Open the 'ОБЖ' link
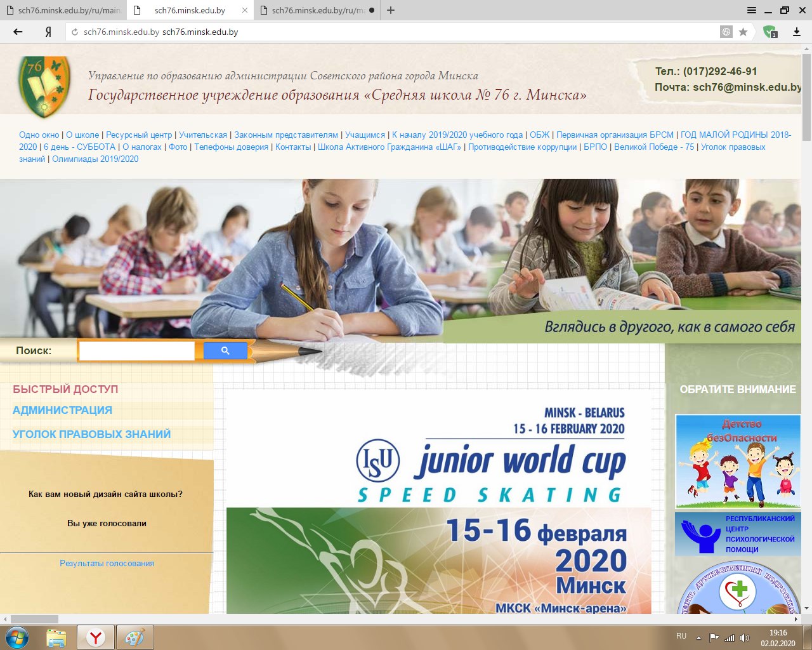The image size is (812, 650). point(539,135)
